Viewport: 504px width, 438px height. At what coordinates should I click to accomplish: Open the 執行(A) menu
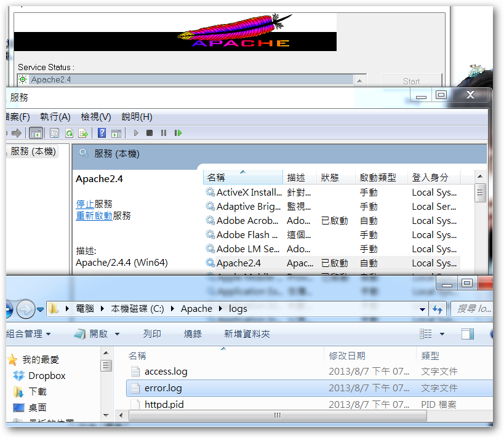55,117
